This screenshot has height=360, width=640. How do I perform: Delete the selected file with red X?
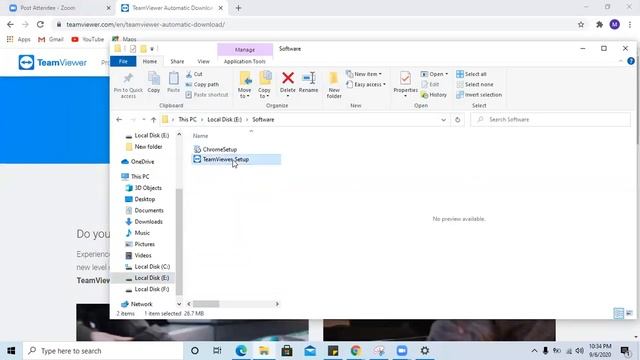[288, 84]
